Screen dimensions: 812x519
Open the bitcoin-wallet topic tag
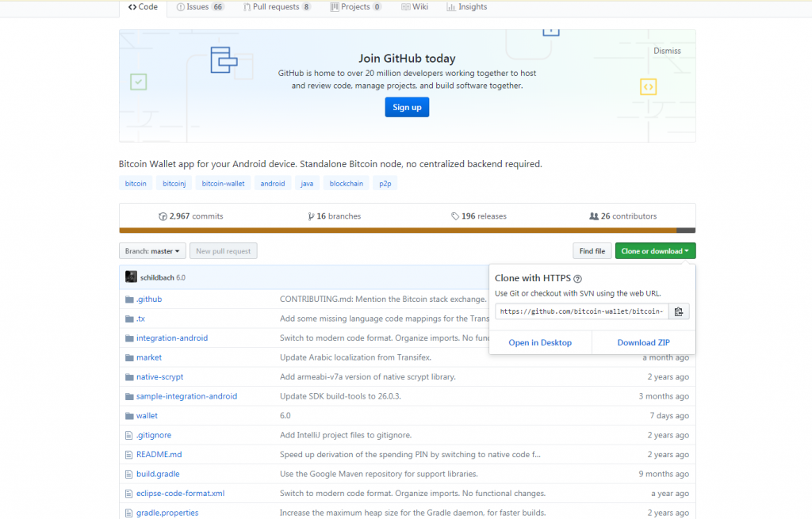(223, 183)
